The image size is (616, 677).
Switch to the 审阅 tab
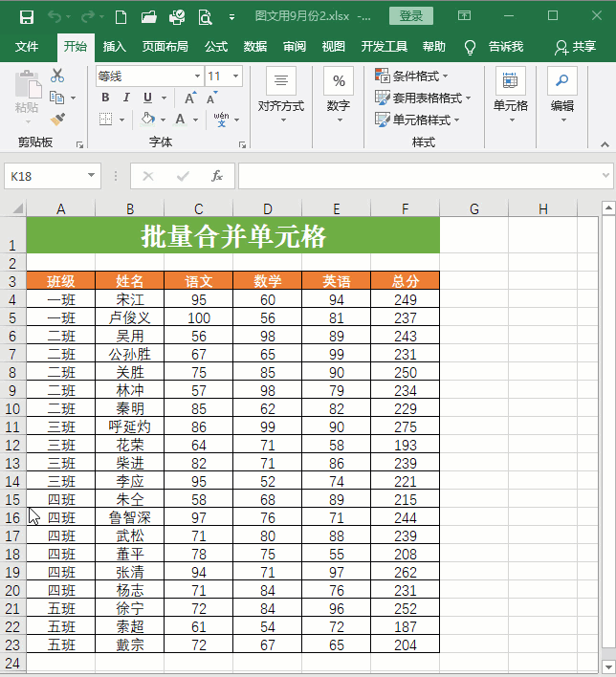click(295, 47)
